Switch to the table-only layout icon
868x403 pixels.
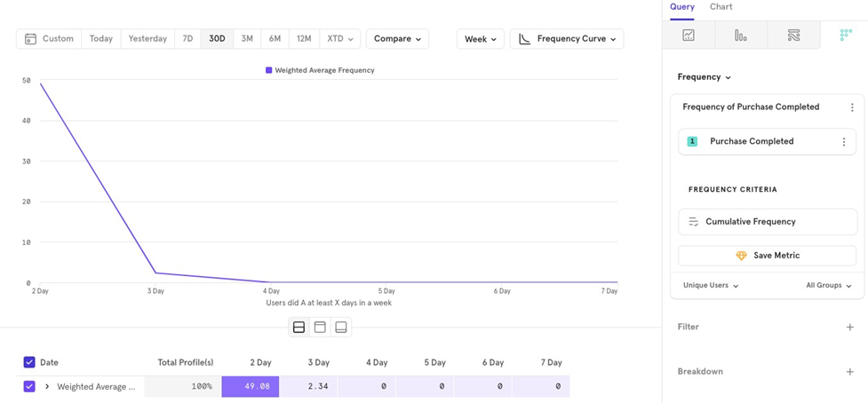point(341,328)
